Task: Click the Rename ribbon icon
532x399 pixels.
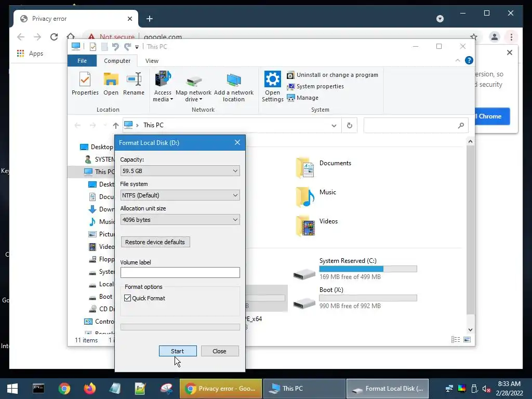Action: point(134,84)
